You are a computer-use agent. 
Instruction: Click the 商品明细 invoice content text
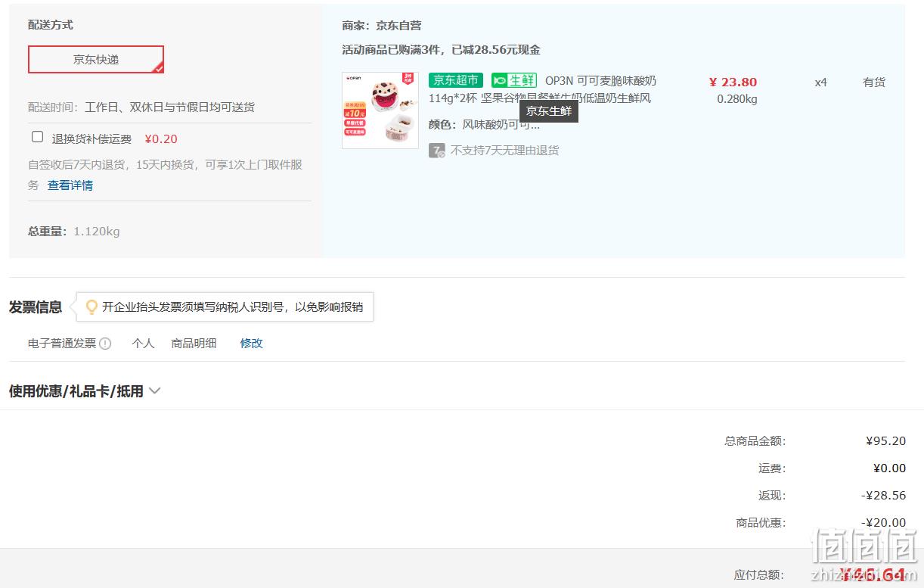tap(194, 344)
